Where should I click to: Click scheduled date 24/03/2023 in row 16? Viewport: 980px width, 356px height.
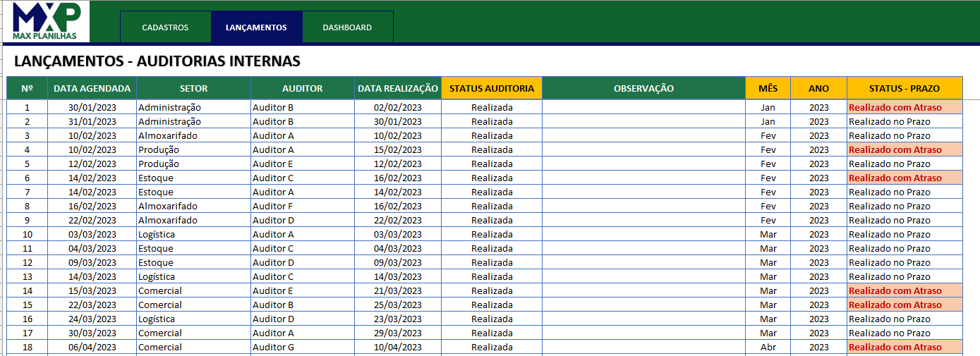pos(92,319)
